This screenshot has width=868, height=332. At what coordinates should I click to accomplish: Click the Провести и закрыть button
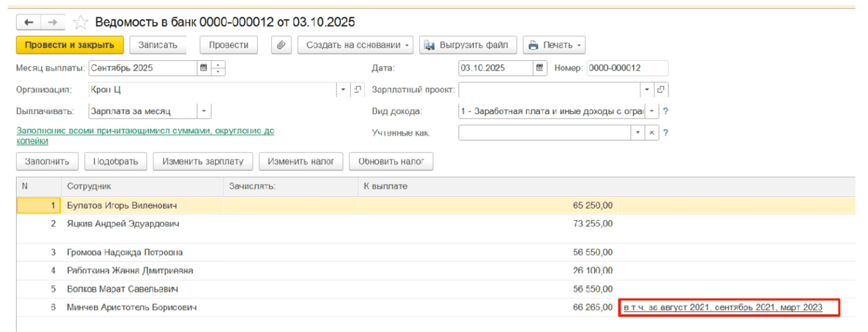[x=70, y=45]
